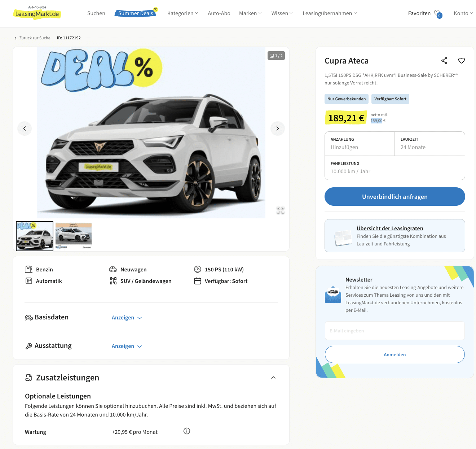476x449 pixels.
Task: Show next car photo with the right arrow
Action: point(278,128)
